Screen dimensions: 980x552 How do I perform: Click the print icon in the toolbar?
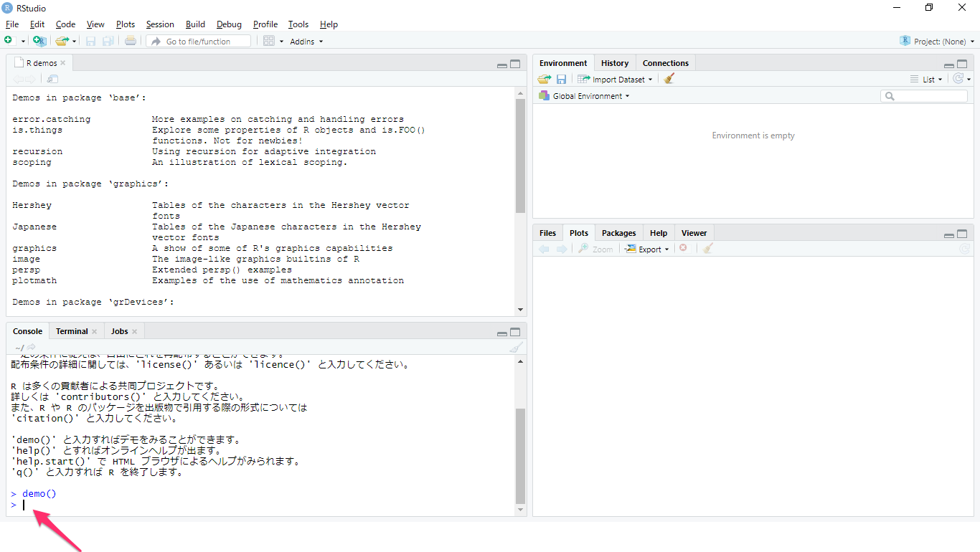tap(130, 41)
